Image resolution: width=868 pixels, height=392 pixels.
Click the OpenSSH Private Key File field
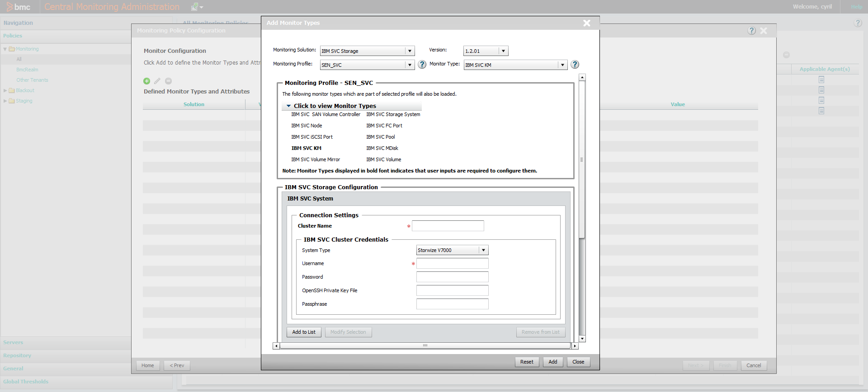452,290
